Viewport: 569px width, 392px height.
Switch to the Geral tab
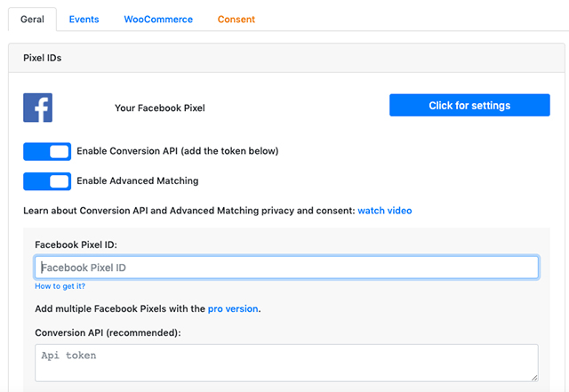pos(32,20)
